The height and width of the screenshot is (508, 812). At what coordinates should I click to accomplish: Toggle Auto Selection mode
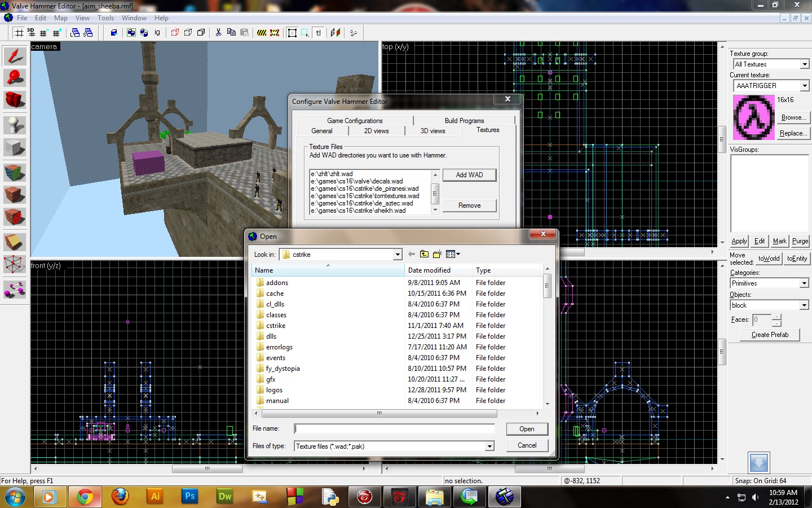[x=305, y=33]
